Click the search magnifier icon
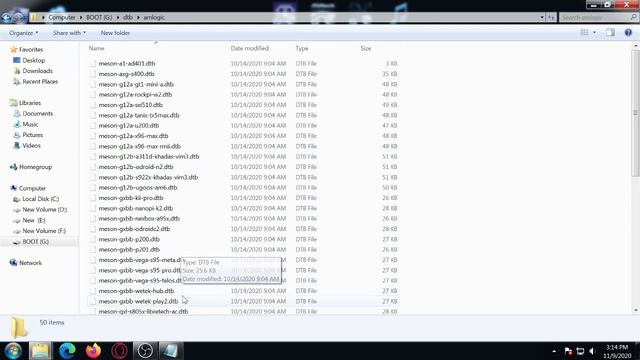Image resolution: width=640 pixels, height=360 pixels. click(633, 18)
